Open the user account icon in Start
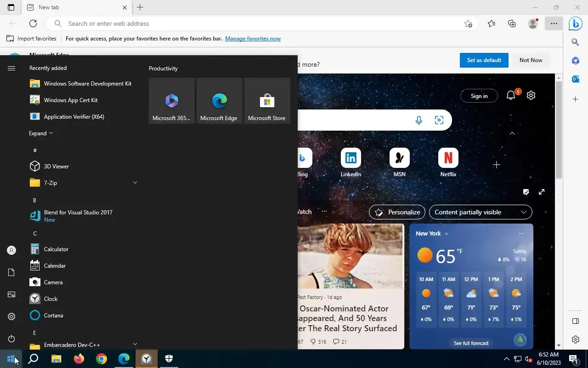The width and height of the screenshot is (588, 368). [x=11, y=250]
